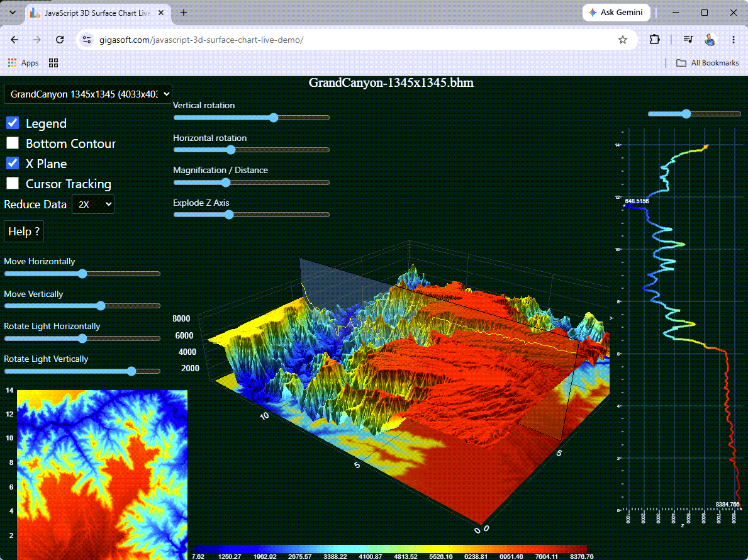The height and width of the screenshot is (560, 748).
Task: Click the Help ? button
Action: 24,232
